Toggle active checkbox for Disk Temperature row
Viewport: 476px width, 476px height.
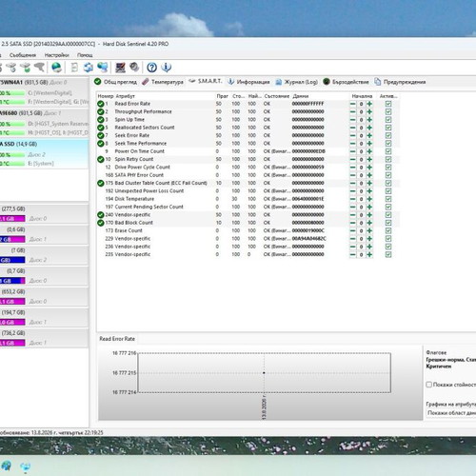click(388, 199)
